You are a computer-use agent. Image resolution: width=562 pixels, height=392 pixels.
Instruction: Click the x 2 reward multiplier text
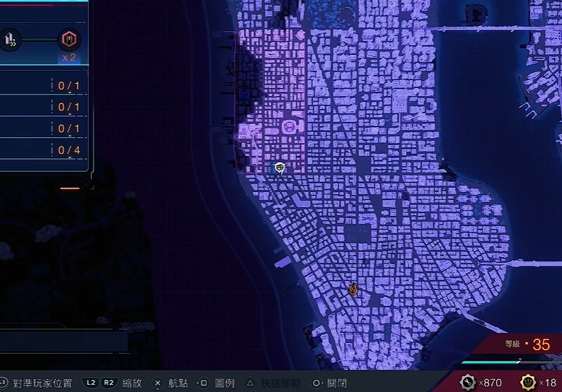[69, 57]
